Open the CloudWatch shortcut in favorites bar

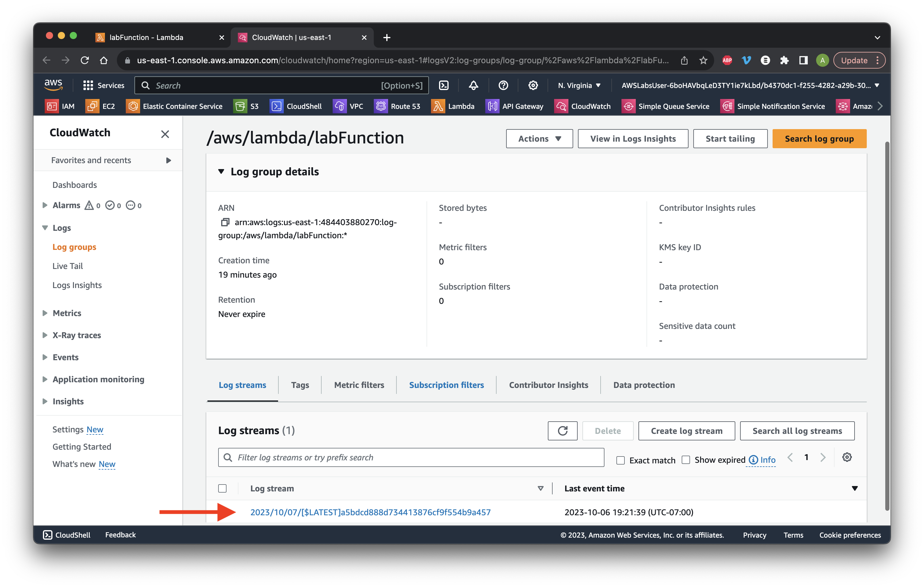[582, 106]
